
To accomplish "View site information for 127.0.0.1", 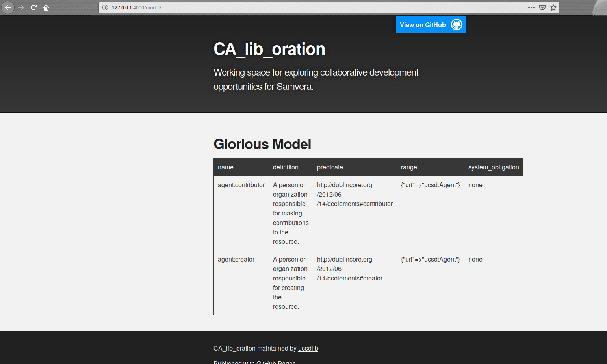I will tap(104, 7).
